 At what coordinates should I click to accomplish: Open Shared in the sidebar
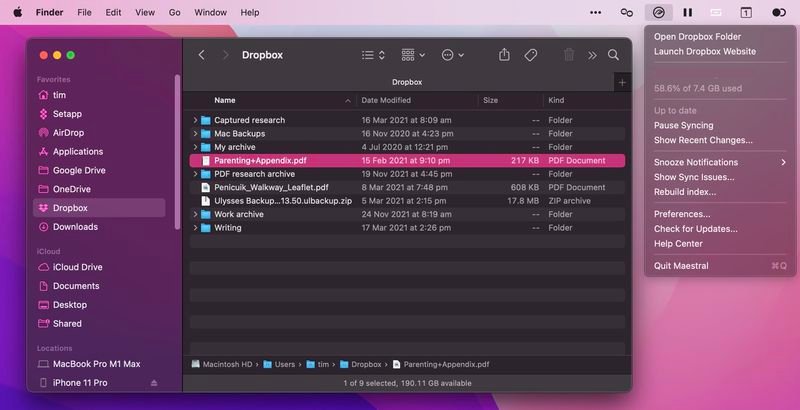[99, 324]
